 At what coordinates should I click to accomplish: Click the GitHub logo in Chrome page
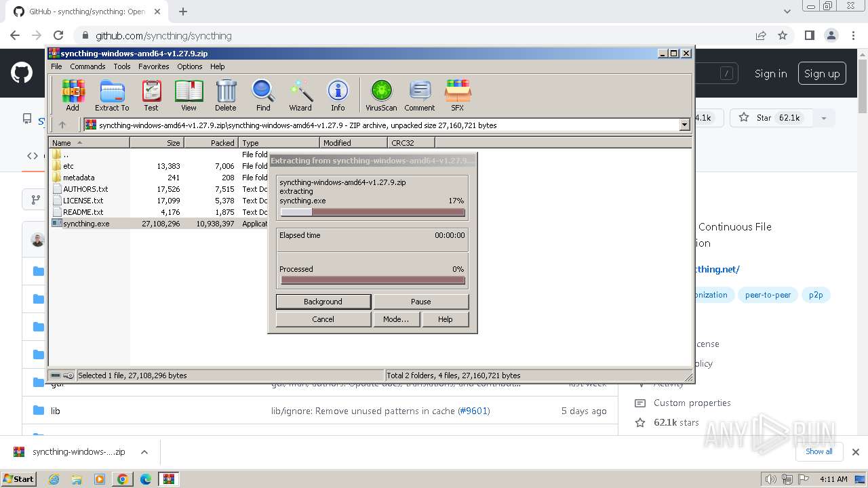point(22,73)
